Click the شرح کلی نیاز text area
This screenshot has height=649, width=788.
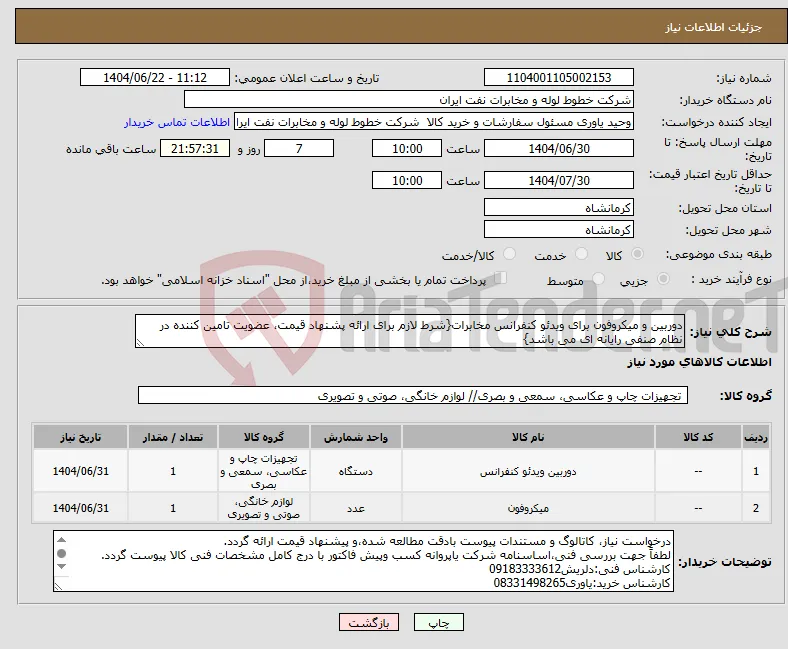click(x=410, y=331)
